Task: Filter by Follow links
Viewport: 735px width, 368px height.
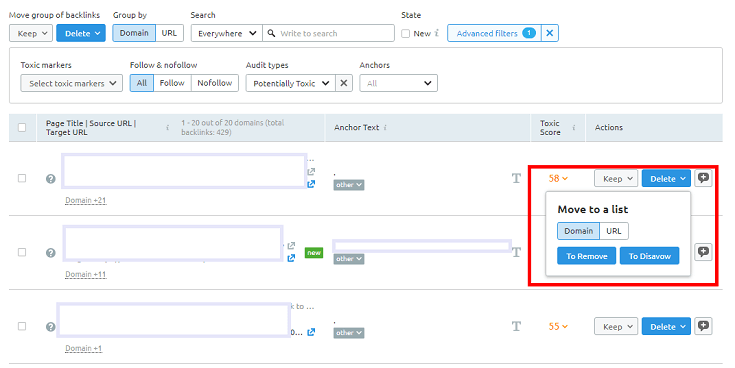Action: 172,83
